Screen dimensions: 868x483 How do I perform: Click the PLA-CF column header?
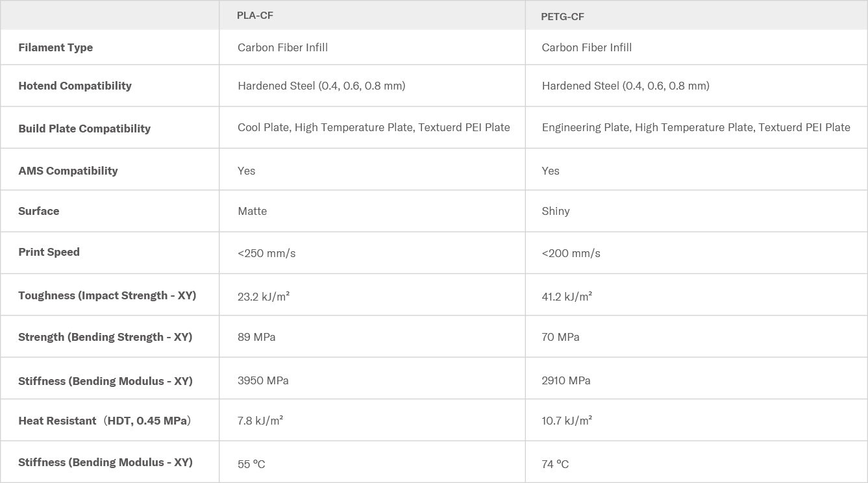pyautogui.click(x=255, y=16)
